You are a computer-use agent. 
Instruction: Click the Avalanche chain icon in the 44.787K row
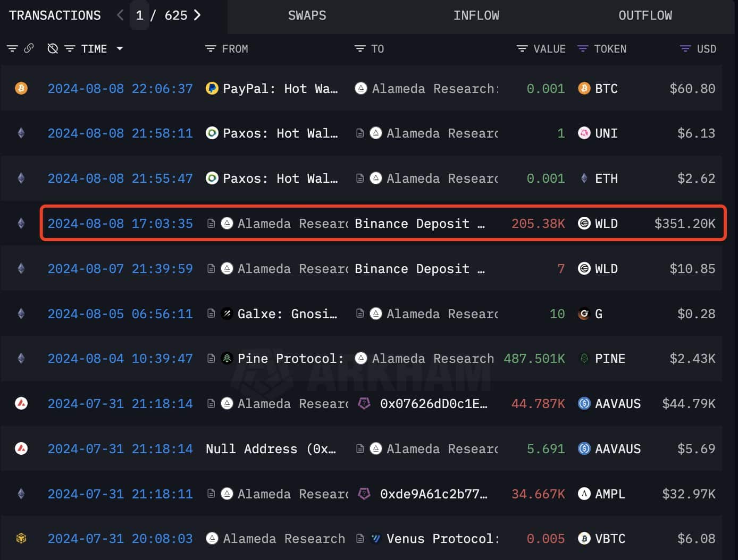point(21,403)
